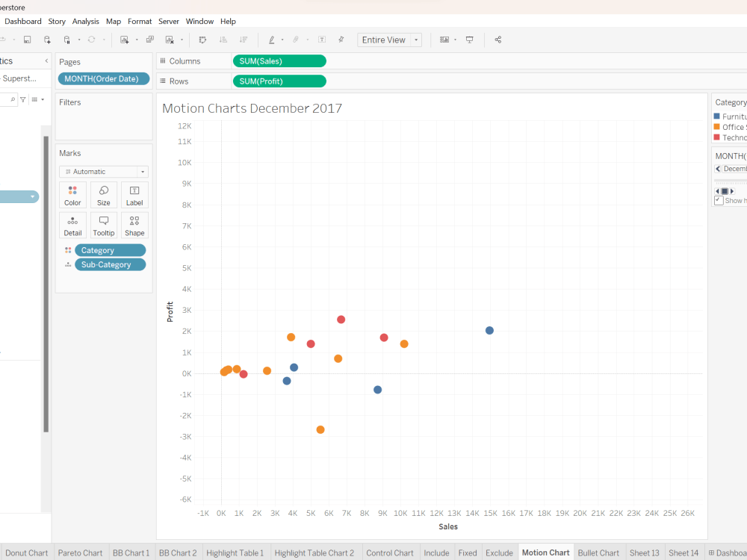747x560 pixels.
Task: Switch to the Pareto Chart sheet tab
Action: (x=80, y=553)
